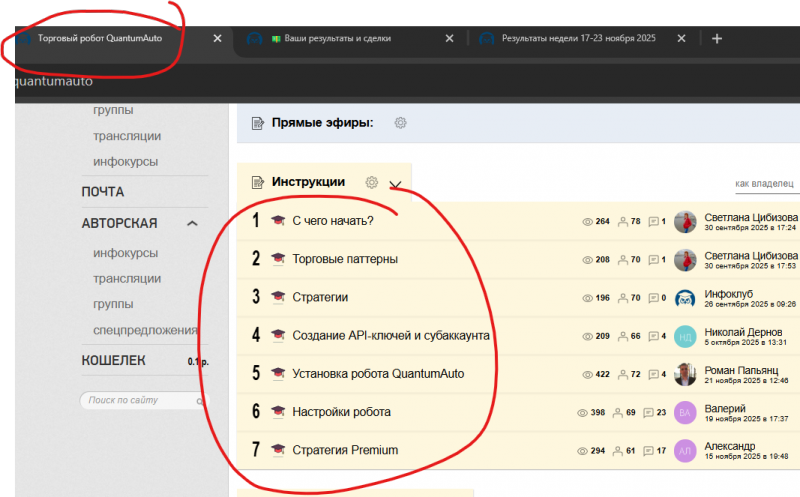Open settings gear next to 'Прямые эфиры'
This screenshot has height=497, width=800.
[401, 122]
